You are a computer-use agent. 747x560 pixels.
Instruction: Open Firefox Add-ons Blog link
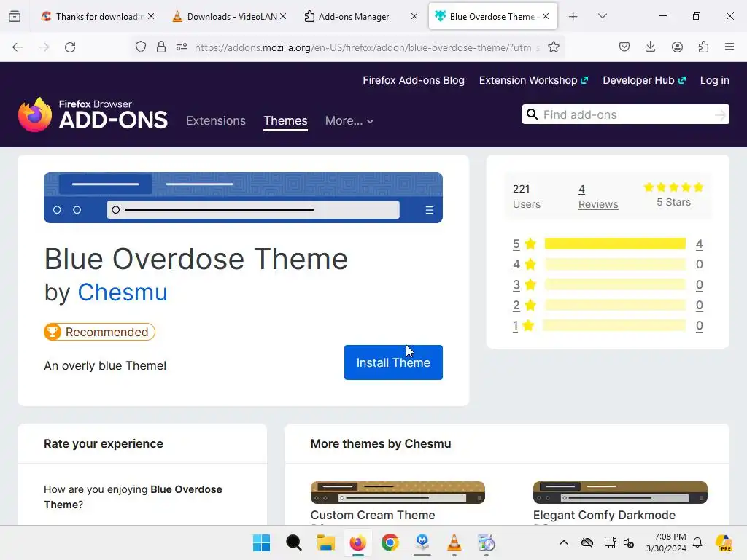[x=414, y=80]
